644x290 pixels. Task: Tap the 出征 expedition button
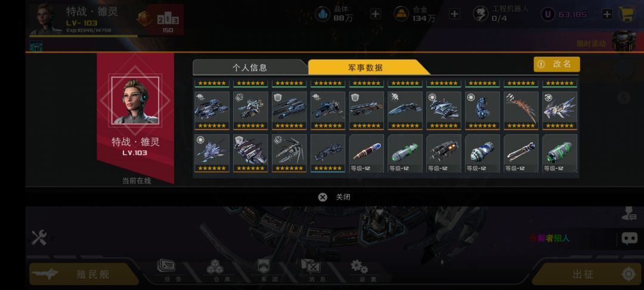[x=586, y=274]
